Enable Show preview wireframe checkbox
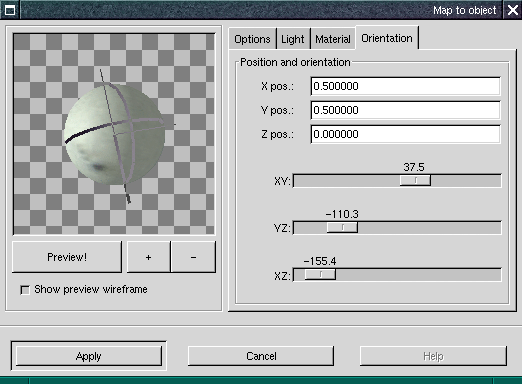 click(25, 290)
